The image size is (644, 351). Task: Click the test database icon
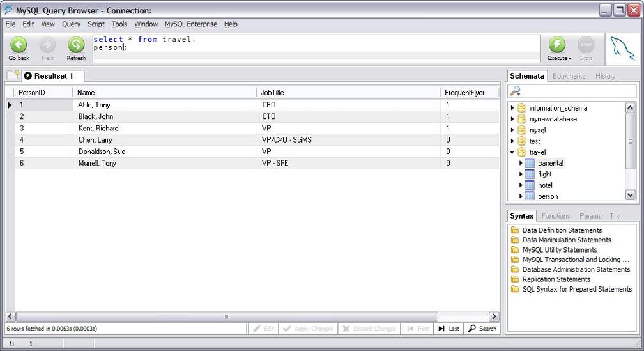[521, 141]
